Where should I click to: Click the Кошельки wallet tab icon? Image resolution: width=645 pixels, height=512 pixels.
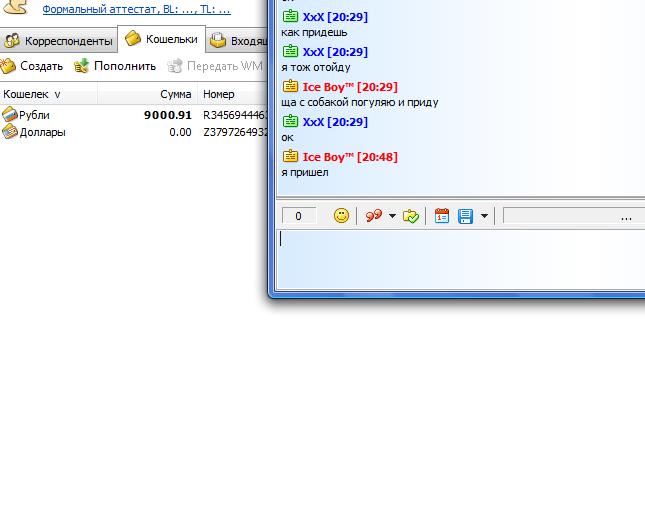133,38
